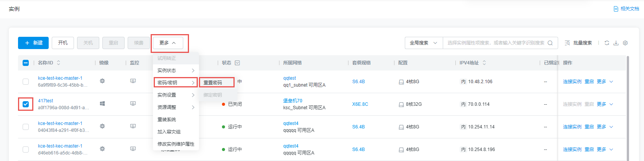The height and width of the screenshot is (161, 644).
Task: Open the 相关文档 documentation link
Action: 626,9
